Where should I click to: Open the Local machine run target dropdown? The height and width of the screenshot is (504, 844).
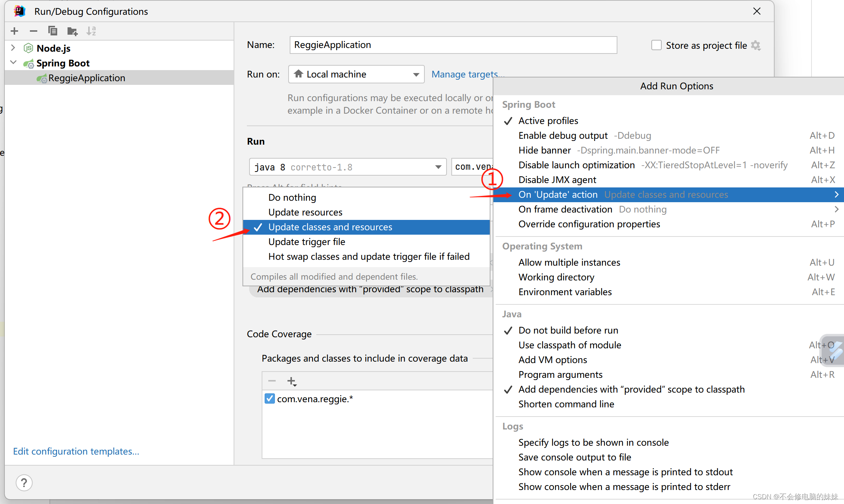tap(416, 74)
